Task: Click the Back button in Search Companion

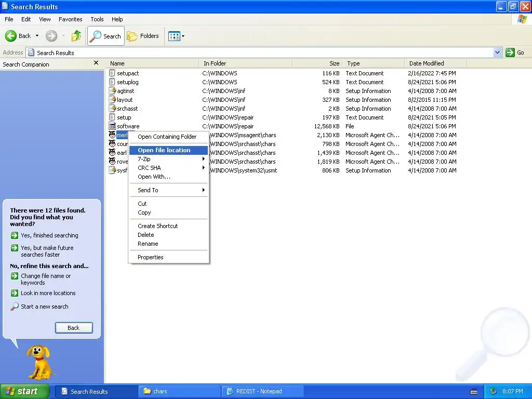Action: pyautogui.click(x=74, y=328)
